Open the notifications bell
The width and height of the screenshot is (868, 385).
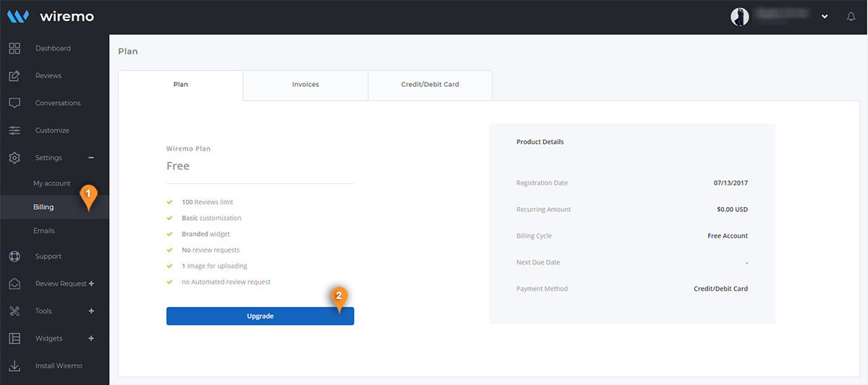click(851, 17)
